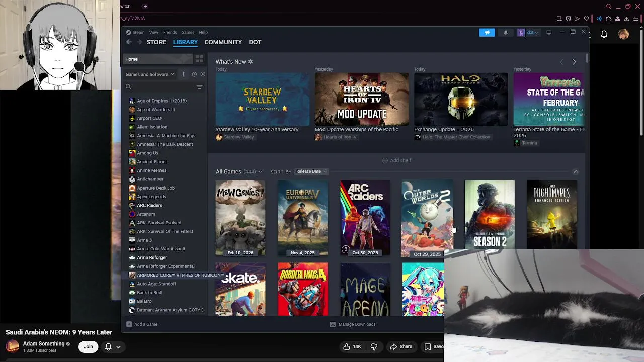The image size is (644, 362).
Task: Open Manage Downloads link
Action: pos(357,324)
